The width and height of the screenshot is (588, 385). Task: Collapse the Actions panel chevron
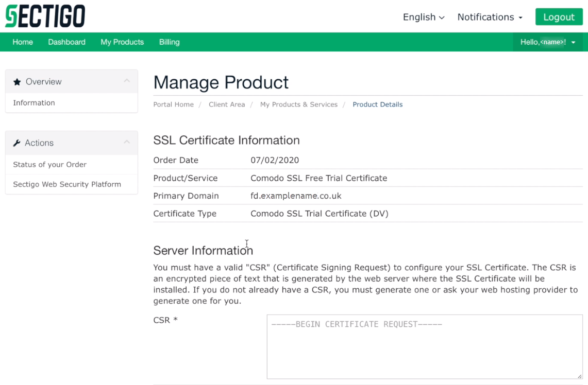tap(127, 143)
